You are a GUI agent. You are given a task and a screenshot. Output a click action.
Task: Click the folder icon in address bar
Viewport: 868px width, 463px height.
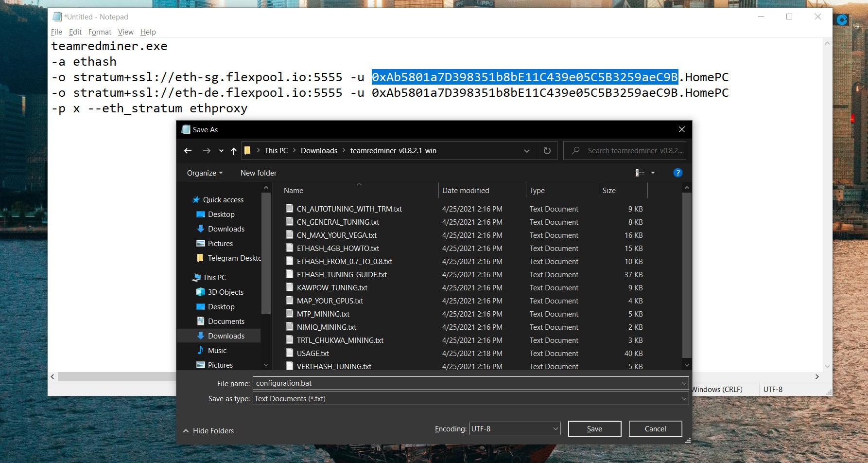(247, 151)
